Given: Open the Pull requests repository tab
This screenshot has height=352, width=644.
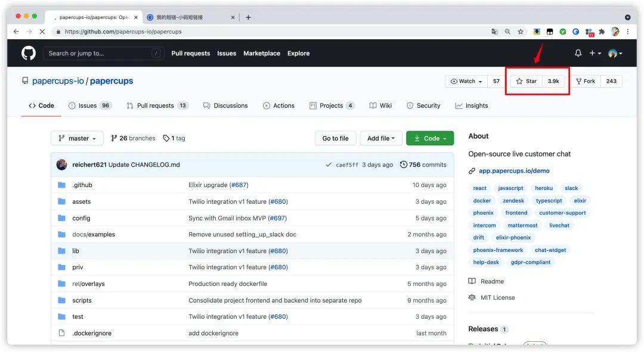Looking at the screenshot, I should 157,105.
